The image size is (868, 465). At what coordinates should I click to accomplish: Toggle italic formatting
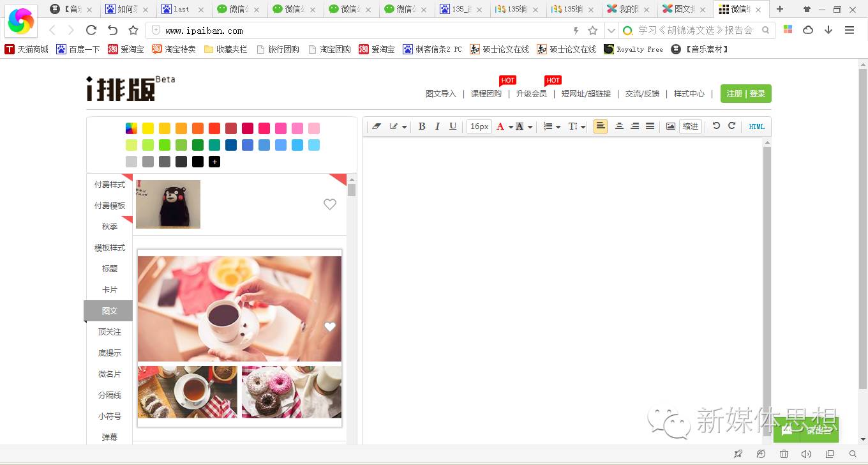(437, 126)
